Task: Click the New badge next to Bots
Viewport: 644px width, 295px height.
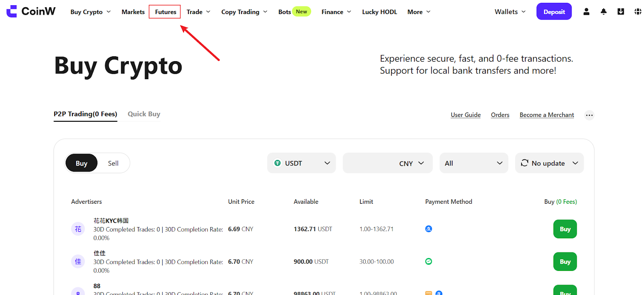Action: (301, 12)
